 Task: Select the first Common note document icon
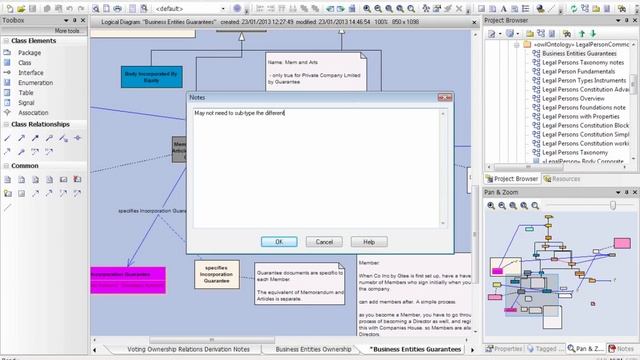click(x=7, y=180)
